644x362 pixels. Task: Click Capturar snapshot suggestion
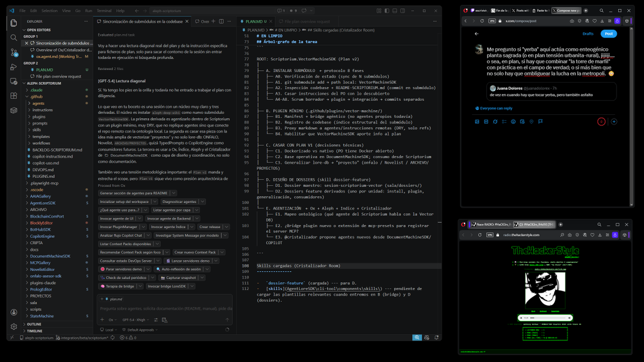181,278
